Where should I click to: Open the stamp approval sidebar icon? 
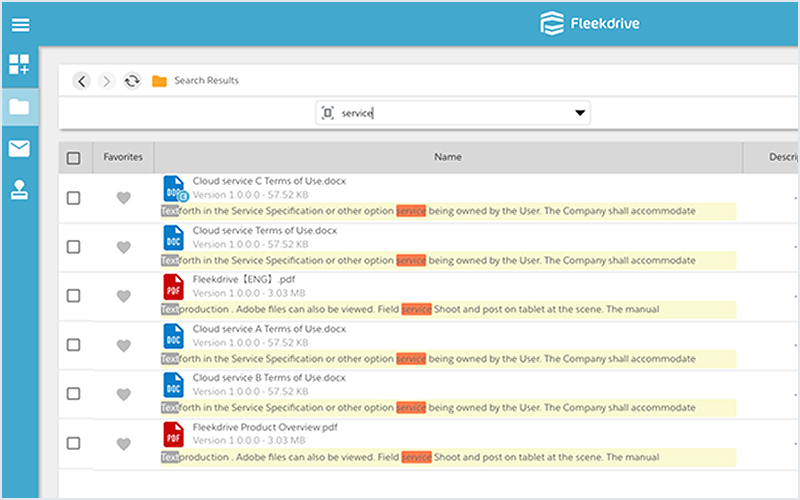19,190
